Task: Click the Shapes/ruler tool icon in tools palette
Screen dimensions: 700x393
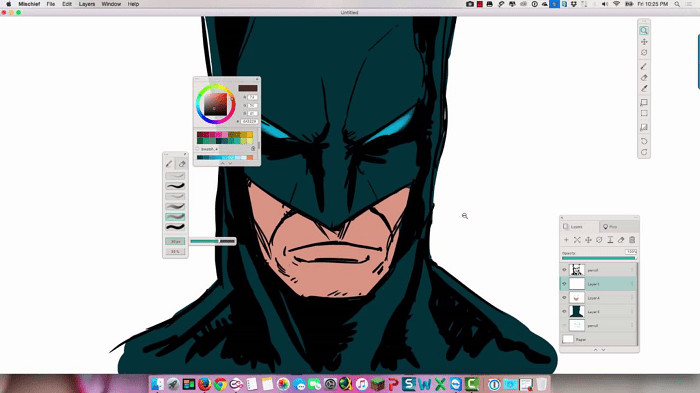Action: point(644,127)
